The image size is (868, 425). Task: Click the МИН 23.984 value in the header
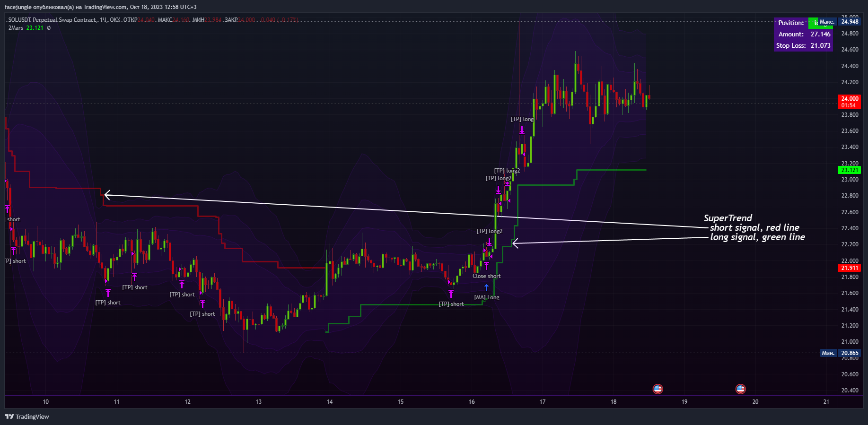(207, 20)
